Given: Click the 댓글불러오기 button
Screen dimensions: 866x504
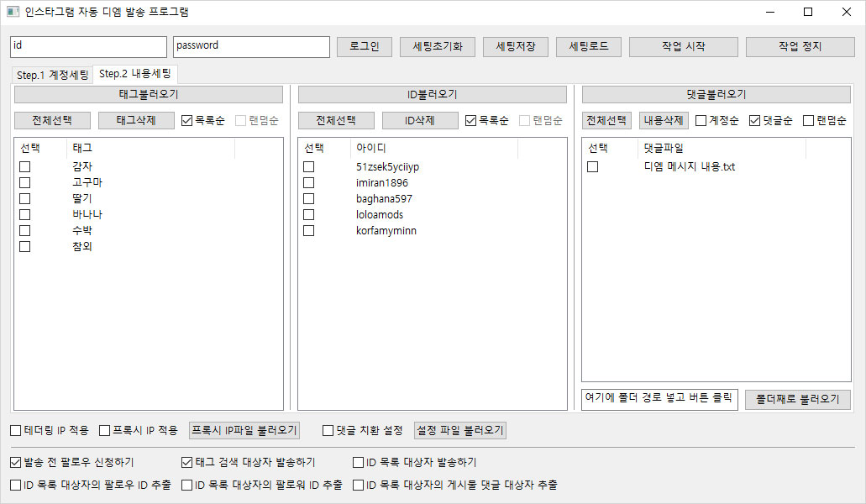Looking at the screenshot, I should coord(716,94).
